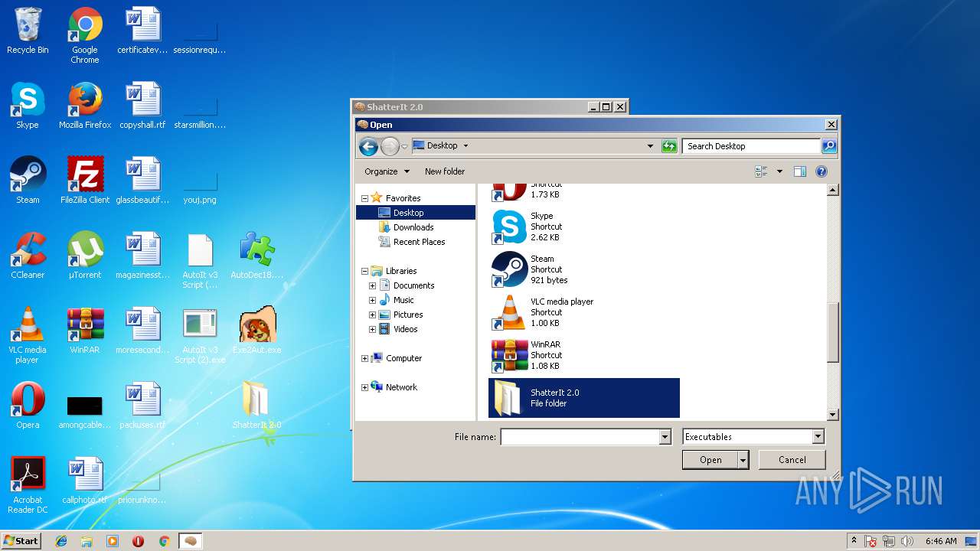
Task: Expand the Network node
Action: pos(364,387)
